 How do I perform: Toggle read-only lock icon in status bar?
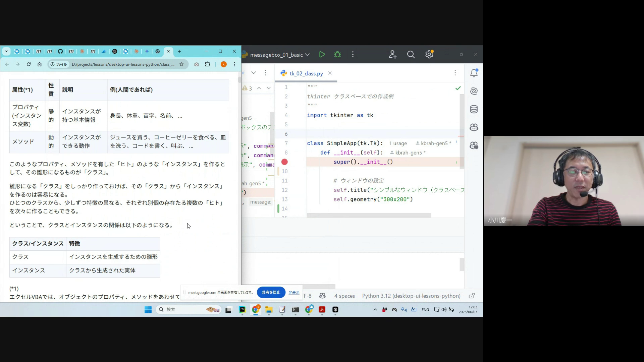point(472,296)
